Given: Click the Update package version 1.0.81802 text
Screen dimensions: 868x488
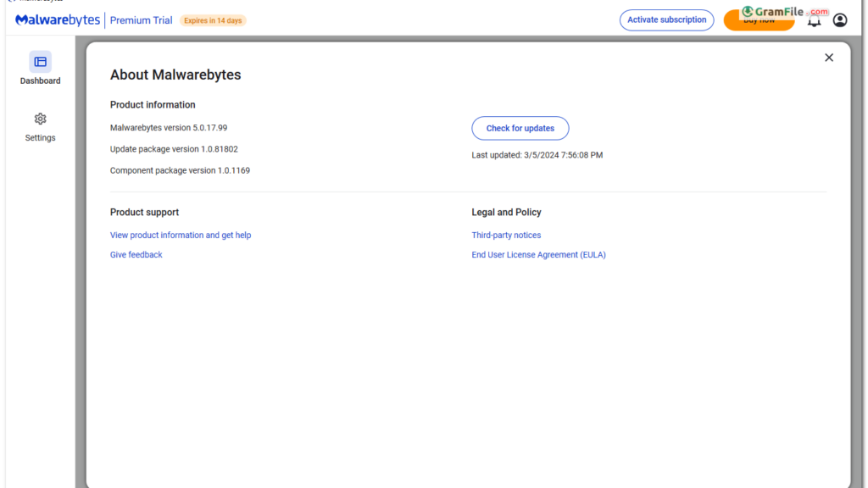Looking at the screenshot, I should coord(174,149).
